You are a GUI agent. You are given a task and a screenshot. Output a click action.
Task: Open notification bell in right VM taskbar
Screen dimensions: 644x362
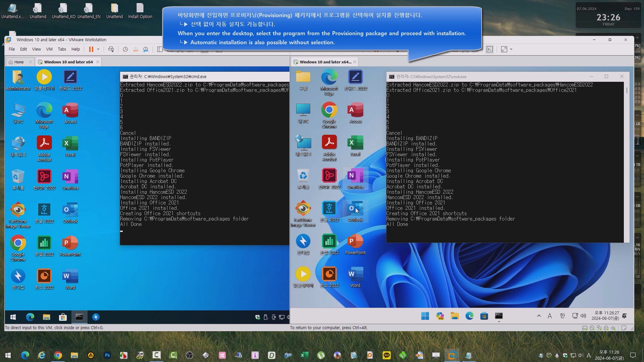click(x=625, y=316)
